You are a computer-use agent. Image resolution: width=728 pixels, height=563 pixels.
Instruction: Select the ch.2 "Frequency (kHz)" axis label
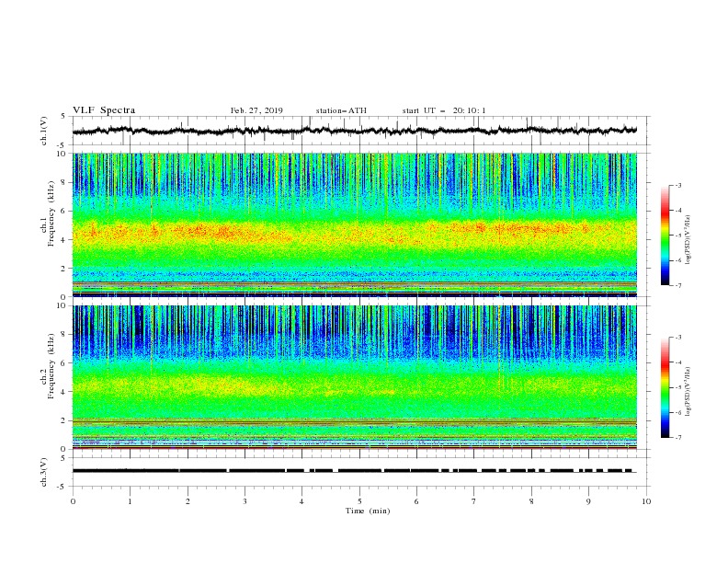(51, 363)
